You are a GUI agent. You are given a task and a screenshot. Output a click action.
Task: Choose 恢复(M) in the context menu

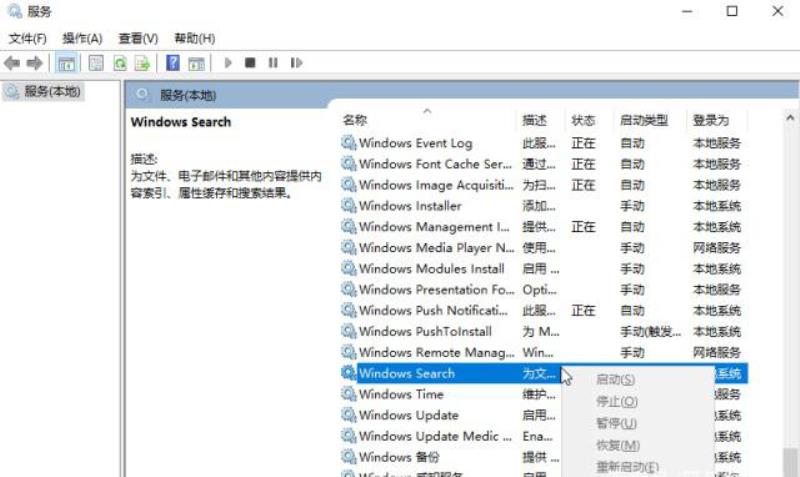point(618,445)
